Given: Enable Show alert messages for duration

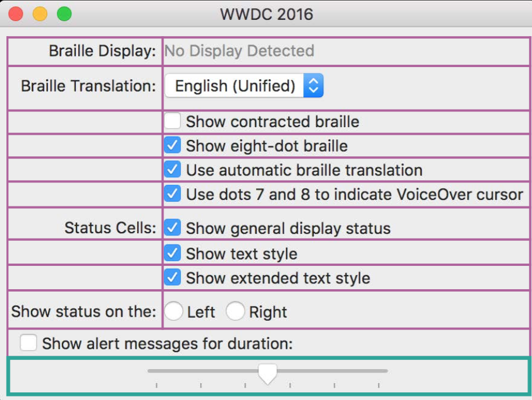Looking at the screenshot, I should coord(28,343).
